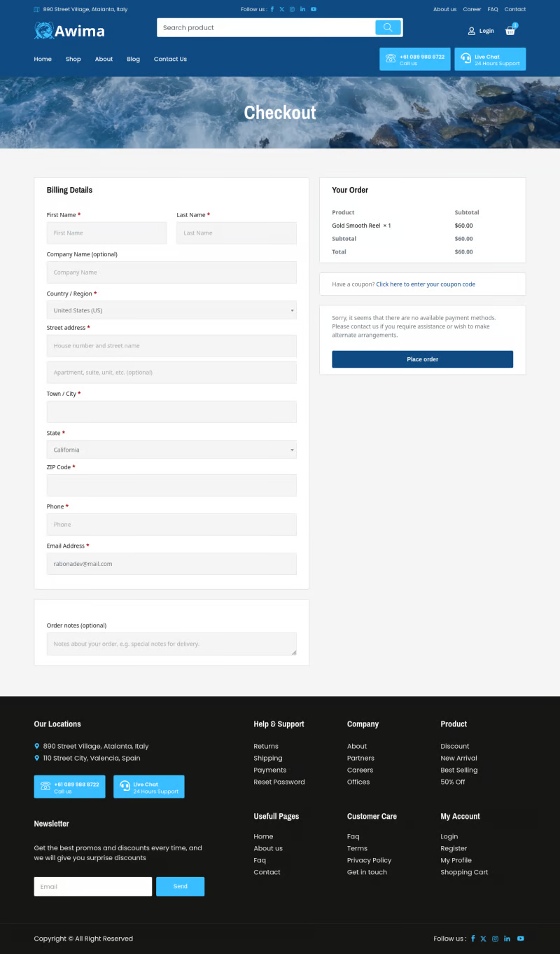560x954 pixels.
Task: Open the Blog page from the navigation
Action: 133,59
